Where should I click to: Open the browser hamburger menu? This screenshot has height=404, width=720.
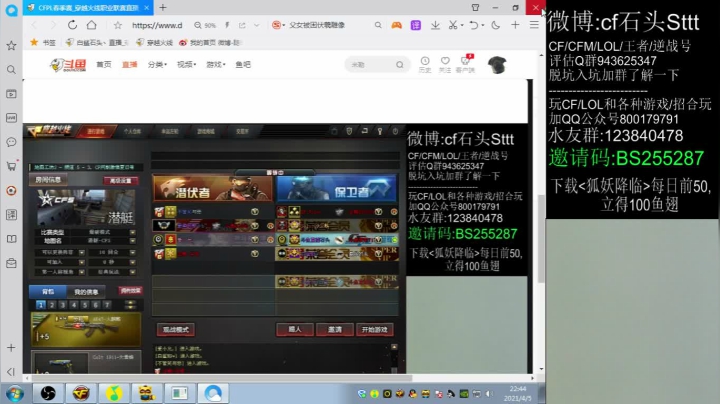(534, 25)
